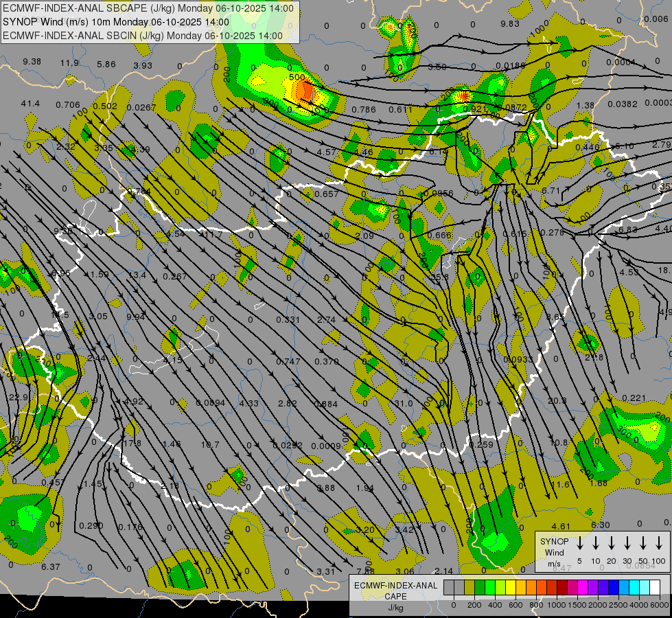Screen dimensions: 672x618
Task: Click the orange CAPE hotspot near 500 contour
Action: [x=307, y=90]
